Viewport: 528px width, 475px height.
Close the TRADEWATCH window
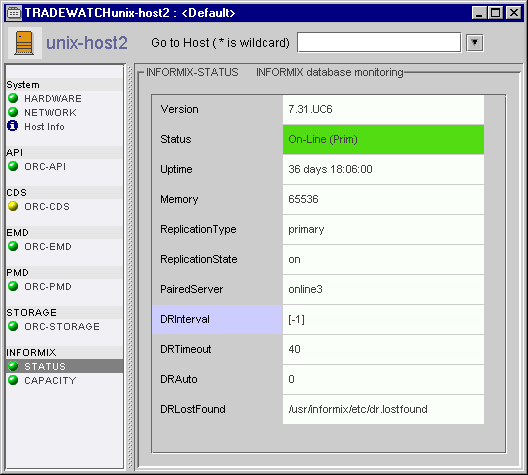[x=514, y=13]
